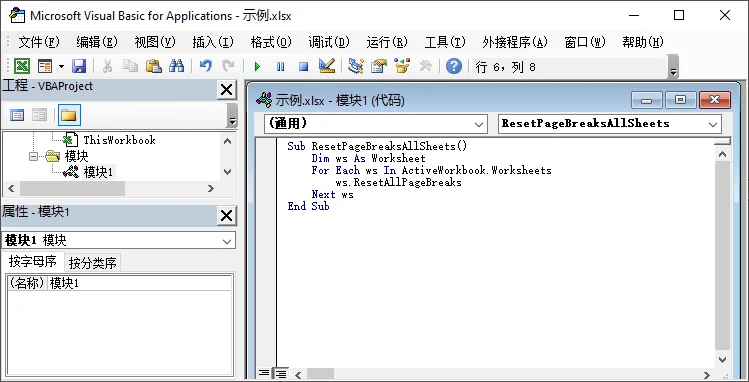Open the 工具(T) menu
749x382 pixels.
[x=445, y=42]
